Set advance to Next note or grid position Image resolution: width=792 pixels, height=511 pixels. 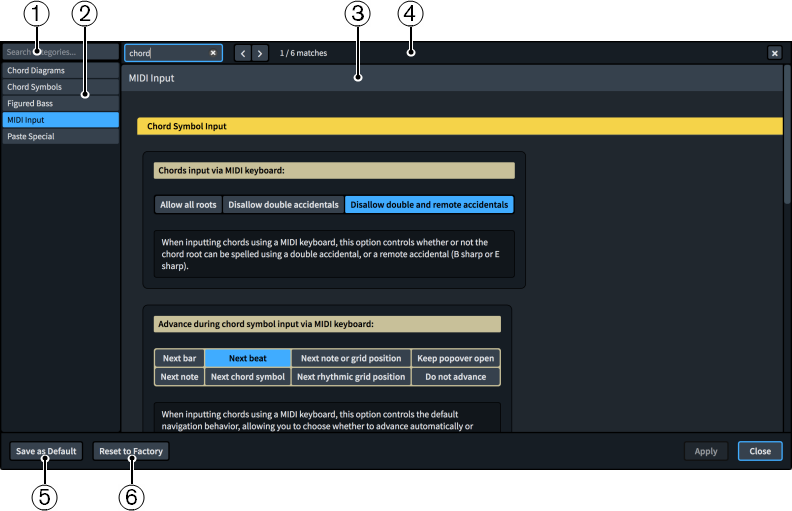coord(351,358)
